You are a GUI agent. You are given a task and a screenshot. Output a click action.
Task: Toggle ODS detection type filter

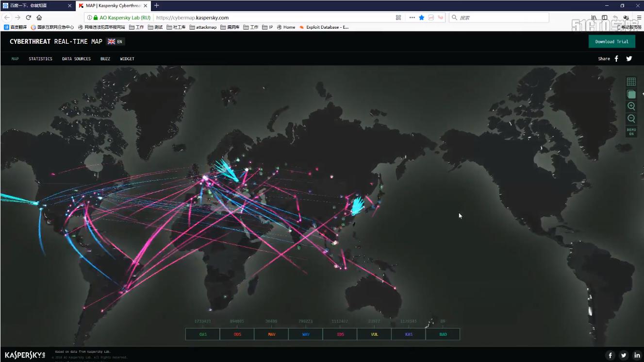(237, 334)
